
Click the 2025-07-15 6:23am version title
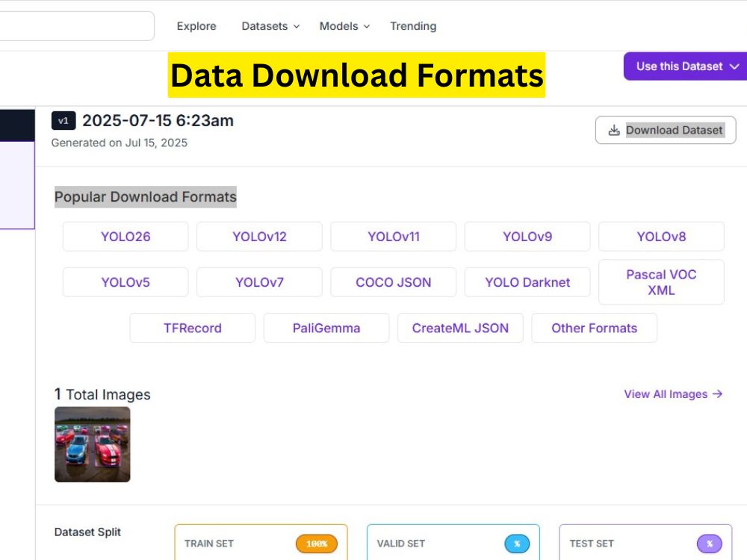pyautogui.click(x=158, y=120)
